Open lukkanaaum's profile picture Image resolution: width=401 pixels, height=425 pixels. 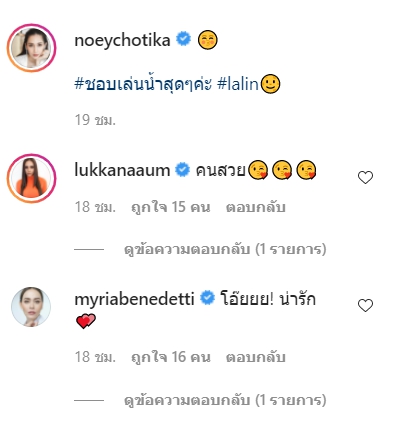click(31, 178)
